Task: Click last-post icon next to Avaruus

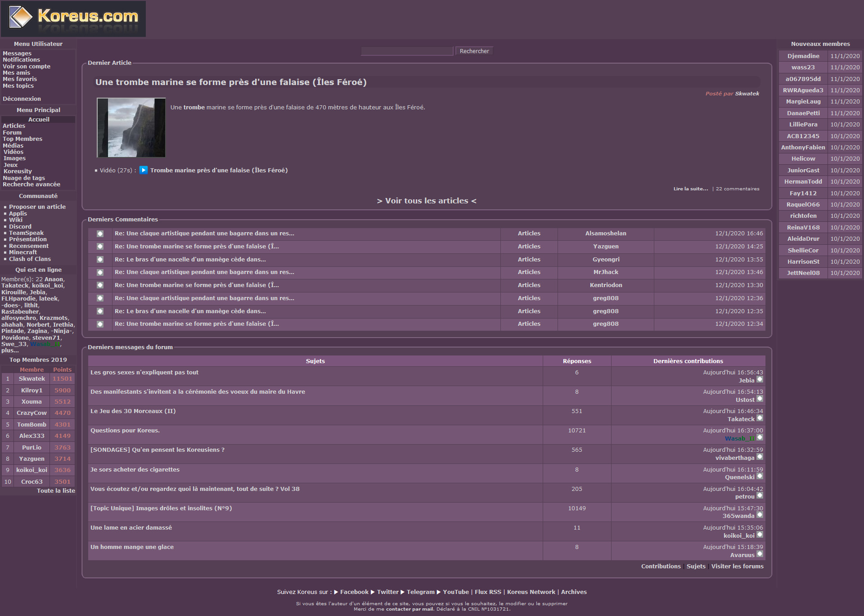Action: (760, 554)
